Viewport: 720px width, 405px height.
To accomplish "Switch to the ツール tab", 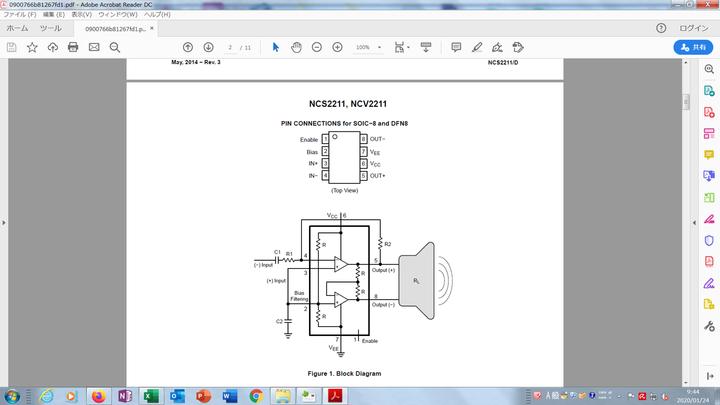I will point(50,29).
